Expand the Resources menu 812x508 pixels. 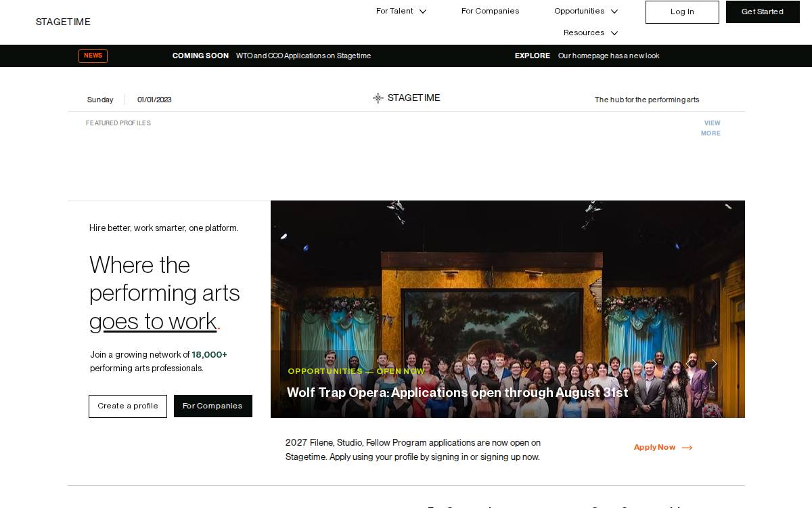(591, 33)
